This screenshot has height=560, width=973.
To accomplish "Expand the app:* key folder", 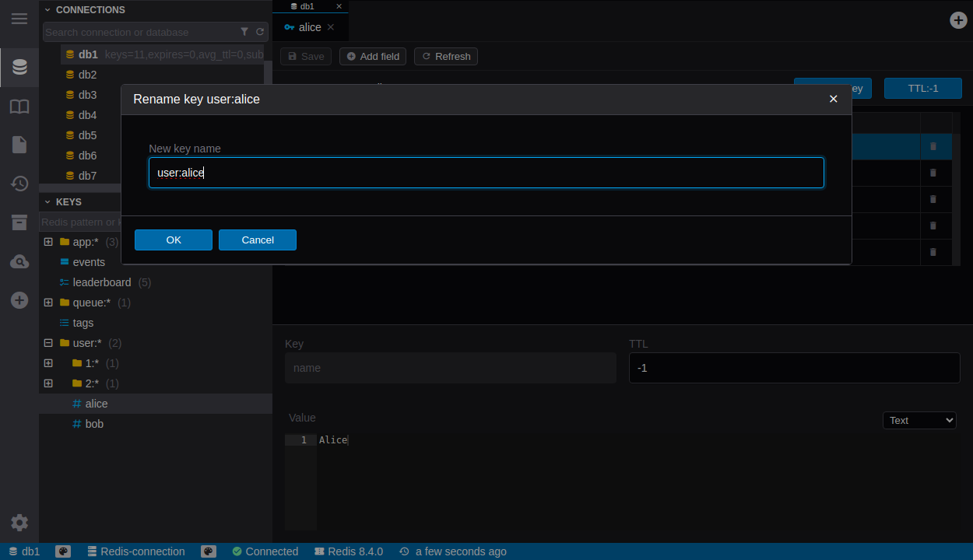I will point(48,242).
